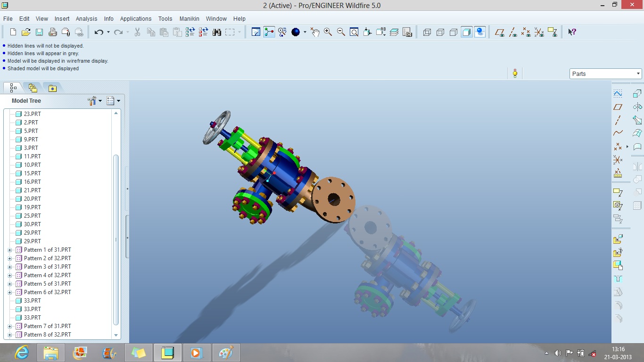Open the Layers icon in toolbar
This screenshot has height=362, width=644.
click(394, 32)
